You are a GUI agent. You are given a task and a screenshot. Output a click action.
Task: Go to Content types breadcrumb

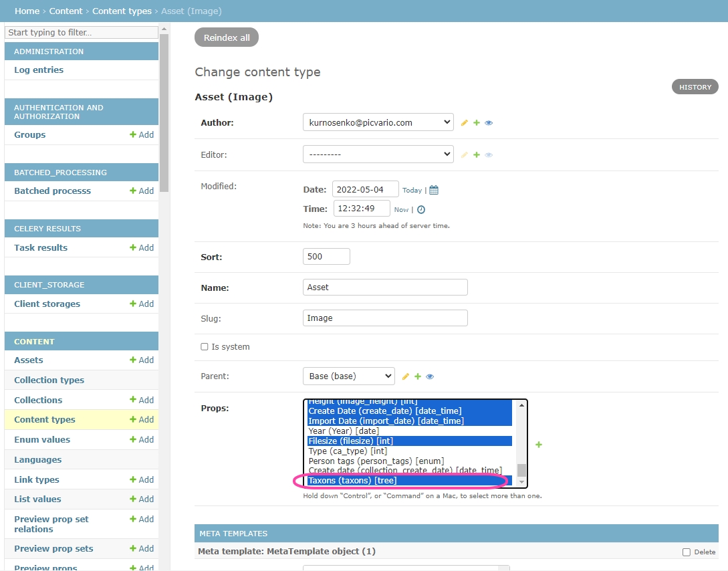click(122, 11)
